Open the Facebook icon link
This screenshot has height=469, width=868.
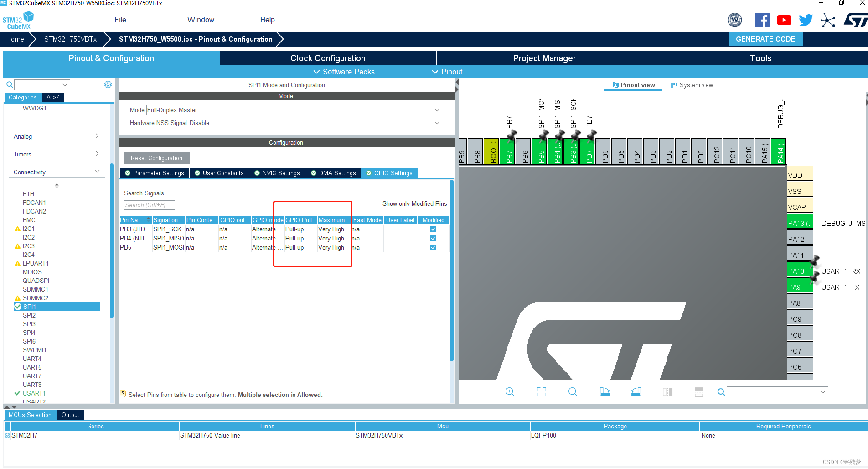(762, 20)
